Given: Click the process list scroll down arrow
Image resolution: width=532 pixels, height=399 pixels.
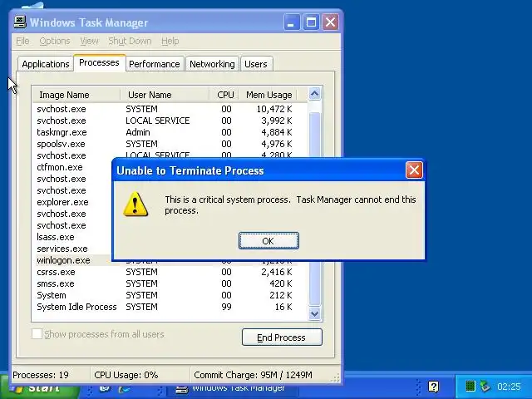Looking at the screenshot, I should (314, 314).
